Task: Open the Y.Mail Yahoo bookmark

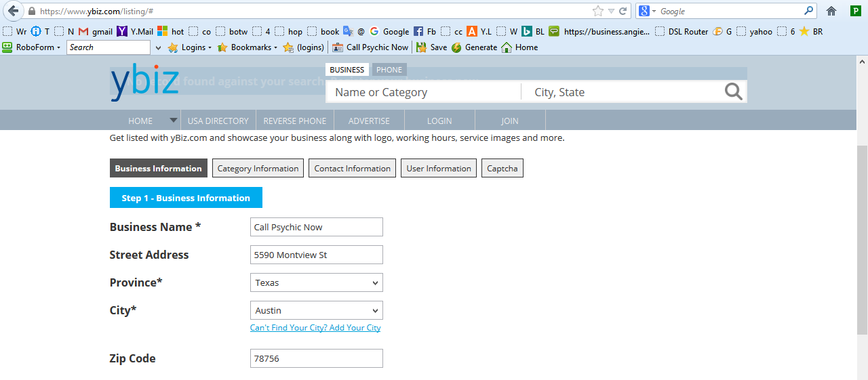Action: click(x=135, y=31)
